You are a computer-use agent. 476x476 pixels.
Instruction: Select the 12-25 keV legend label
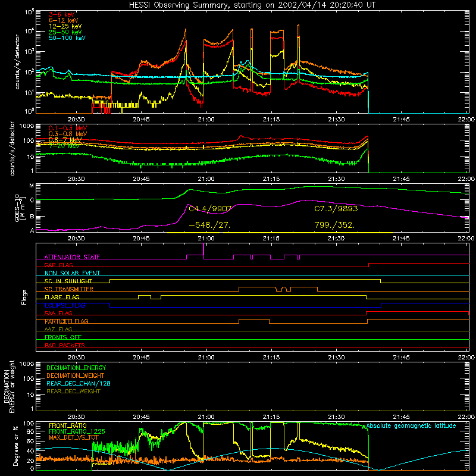[x=65, y=26]
